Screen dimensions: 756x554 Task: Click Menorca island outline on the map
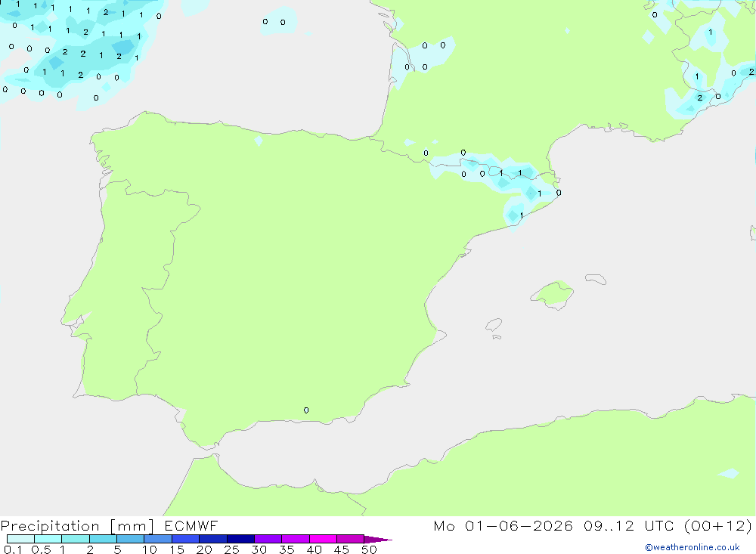(596, 279)
